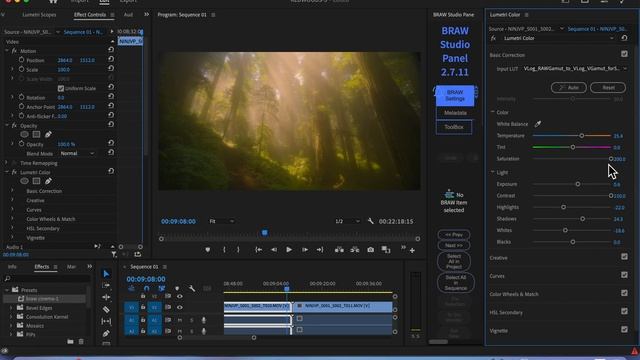Open the Toolbox in BRAW panel
This screenshot has height=360, width=640.
point(454,127)
